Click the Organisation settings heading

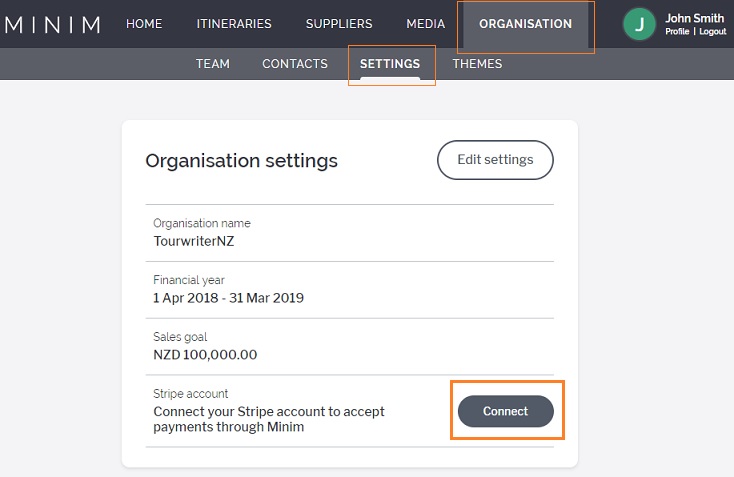[242, 161]
